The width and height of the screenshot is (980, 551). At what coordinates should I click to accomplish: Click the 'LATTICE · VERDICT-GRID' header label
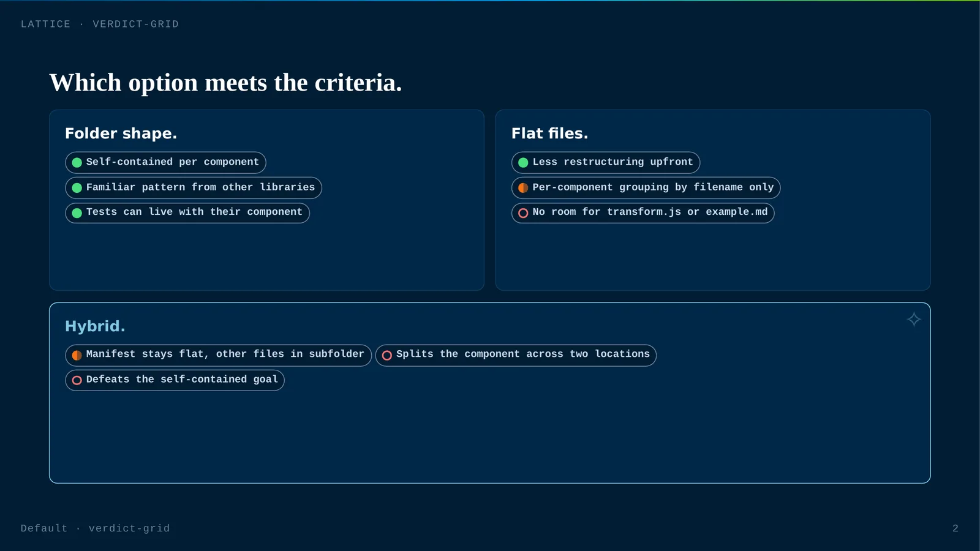tap(100, 24)
